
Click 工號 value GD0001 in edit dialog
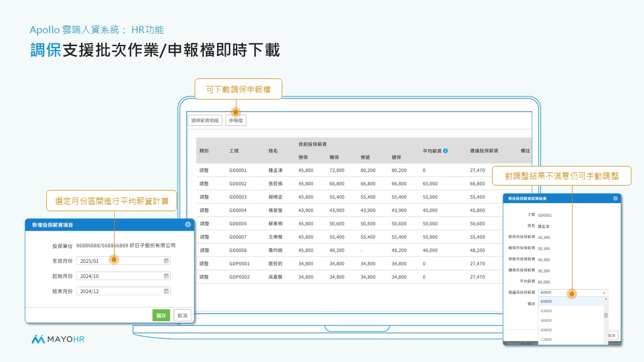point(545,215)
